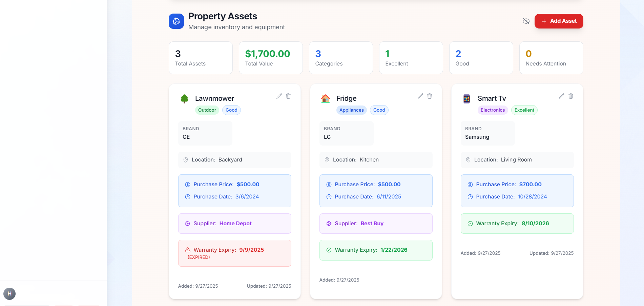Screen dimensions: 644x306
Task: Click the Electronics category tag
Action: pyautogui.click(x=493, y=110)
